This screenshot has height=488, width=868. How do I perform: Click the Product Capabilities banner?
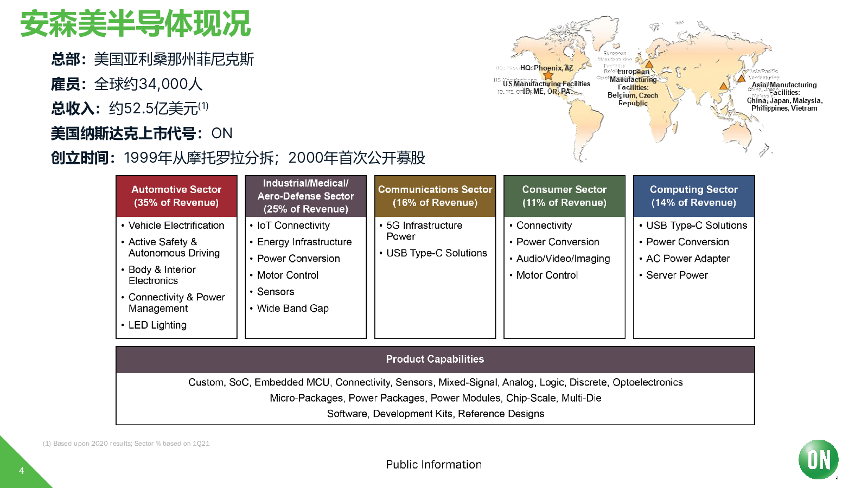pyautogui.click(x=435, y=359)
